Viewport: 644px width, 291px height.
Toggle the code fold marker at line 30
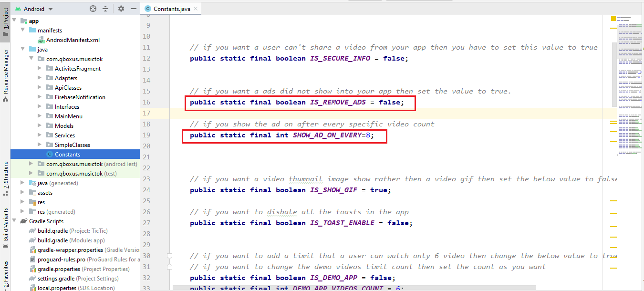[x=169, y=256]
